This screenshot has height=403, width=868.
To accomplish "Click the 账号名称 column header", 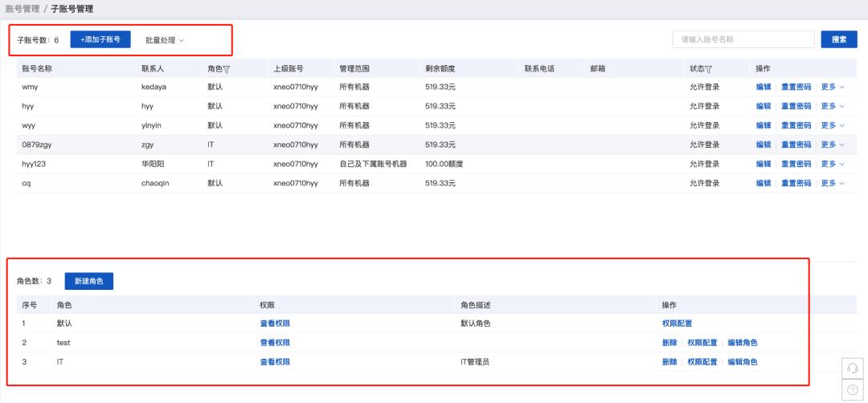I will pyautogui.click(x=37, y=69).
